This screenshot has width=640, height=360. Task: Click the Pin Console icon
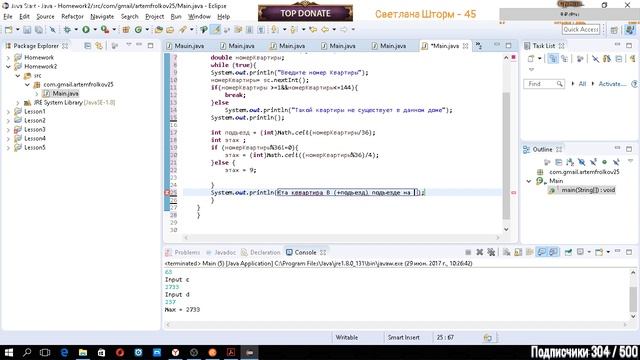click(568, 252)
